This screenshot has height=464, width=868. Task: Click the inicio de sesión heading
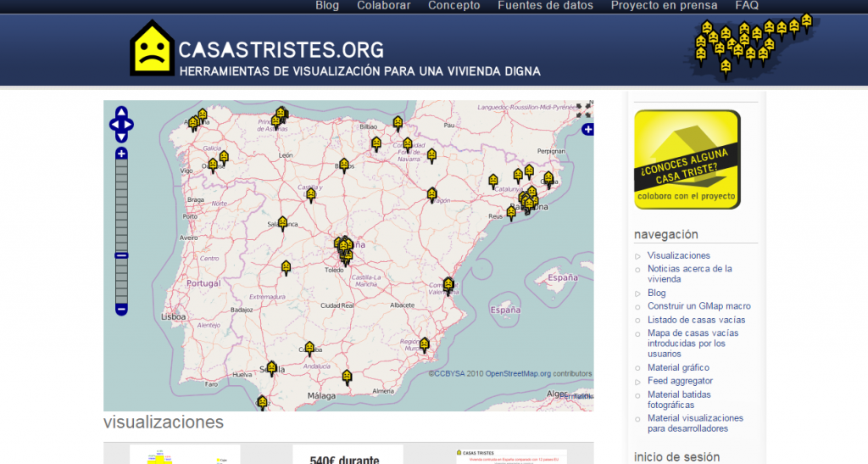click(676, 457)
